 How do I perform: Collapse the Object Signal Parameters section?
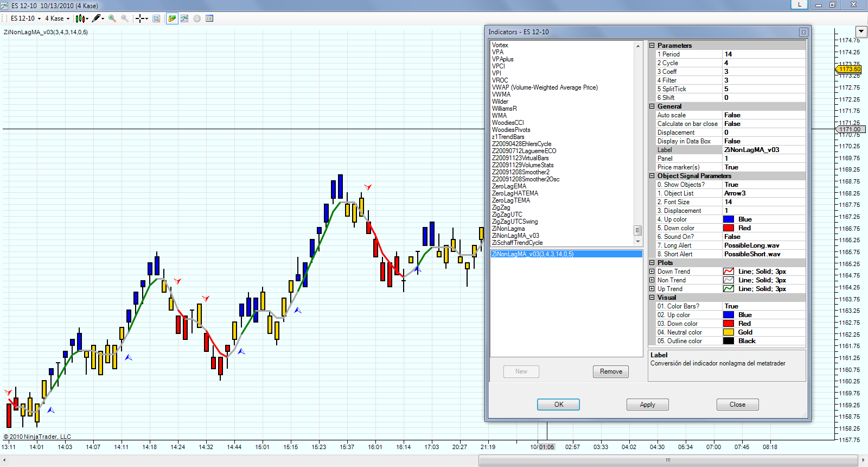(x=652, y=176)
